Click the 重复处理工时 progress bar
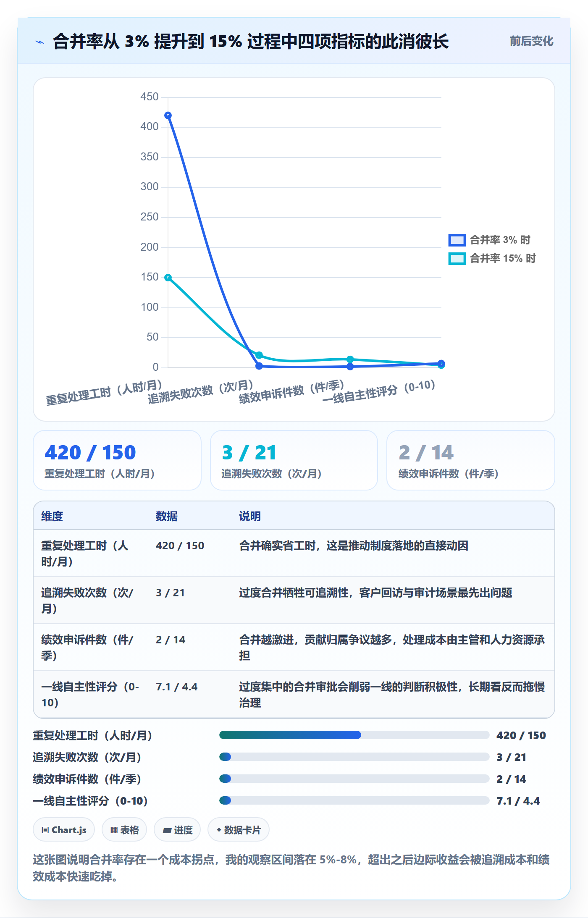This screenshot has width=588, height=918. click(x=354, y=735)
